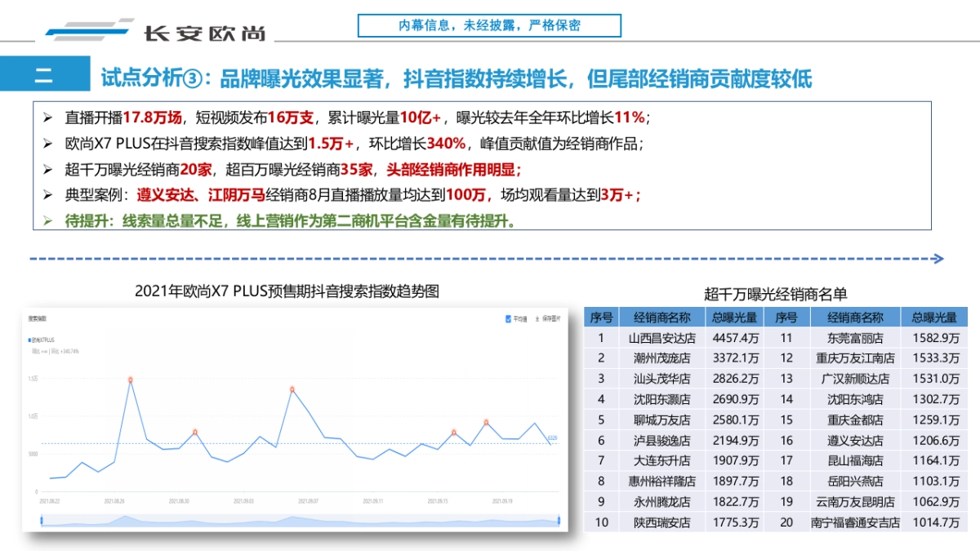Screen dimensions: 980x551
Task: Click the download icon beside 保存图片
Action: tap(537, 320)
